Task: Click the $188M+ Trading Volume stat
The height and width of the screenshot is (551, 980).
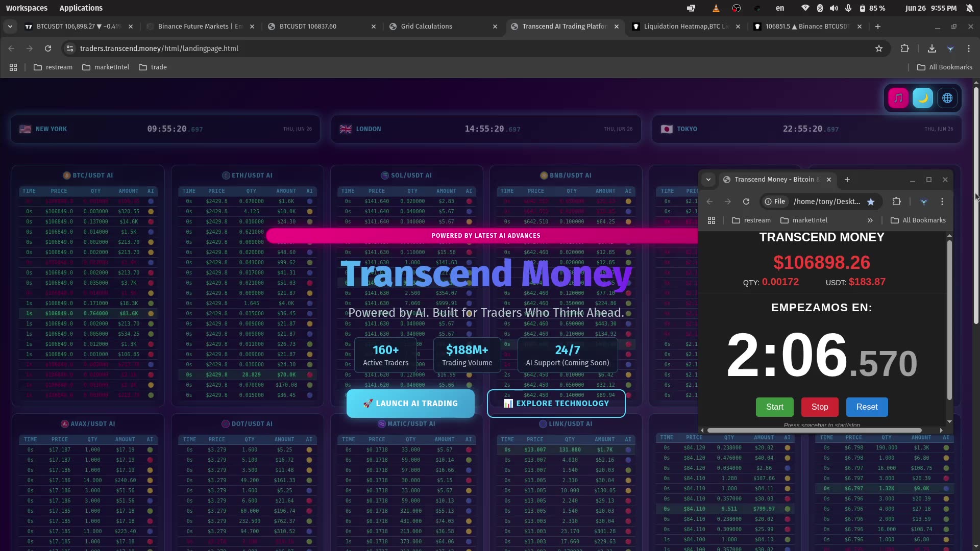Action: click(x=467, y=355)
